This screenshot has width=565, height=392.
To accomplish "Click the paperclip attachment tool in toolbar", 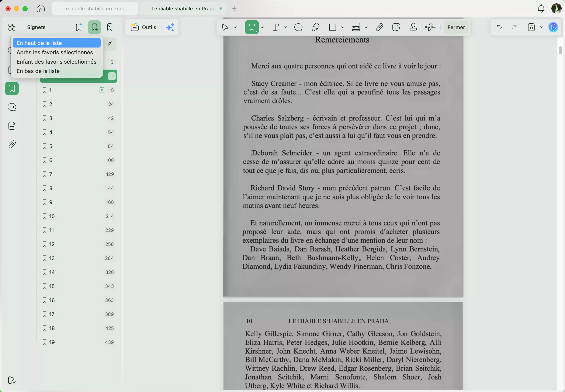I will pyautogui.click(x=379, y=27).
